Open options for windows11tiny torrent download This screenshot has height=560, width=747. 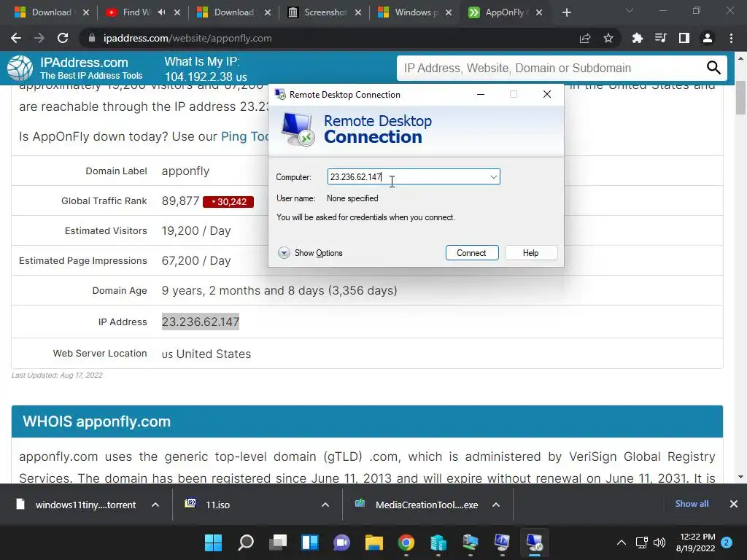point(155,505)
